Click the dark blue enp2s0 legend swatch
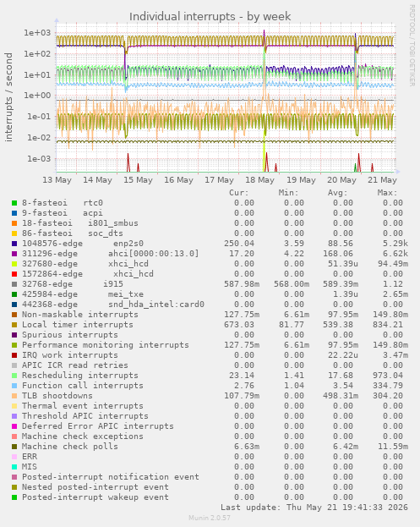The height and width of the screenshot is (527, 420). tap(14, 244)
